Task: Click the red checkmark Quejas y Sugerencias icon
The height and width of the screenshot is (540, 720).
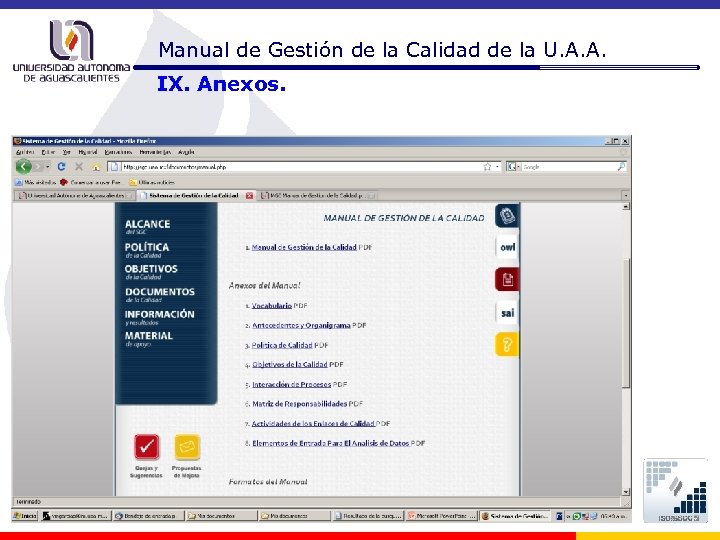Action: 147,447
